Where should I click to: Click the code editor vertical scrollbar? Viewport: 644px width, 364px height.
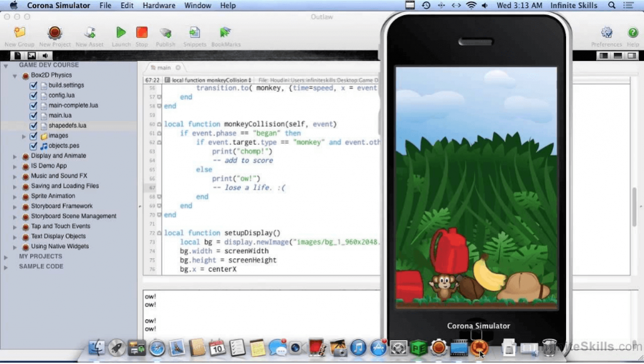[x=634, y=206]
